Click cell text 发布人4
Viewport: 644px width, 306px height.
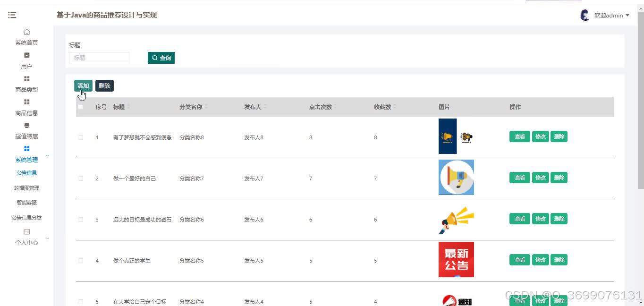[x=254, y=302]
